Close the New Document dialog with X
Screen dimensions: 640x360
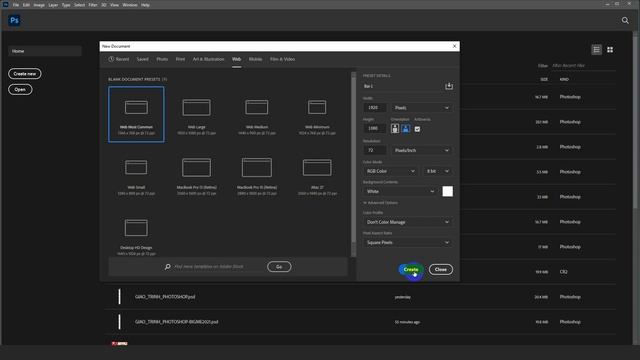coord(454,46)
